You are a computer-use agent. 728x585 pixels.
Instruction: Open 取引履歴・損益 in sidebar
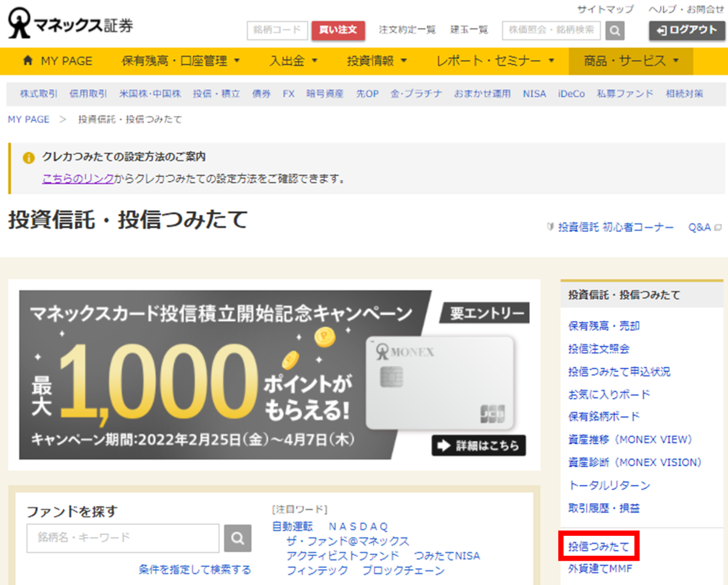click(604, 508)
